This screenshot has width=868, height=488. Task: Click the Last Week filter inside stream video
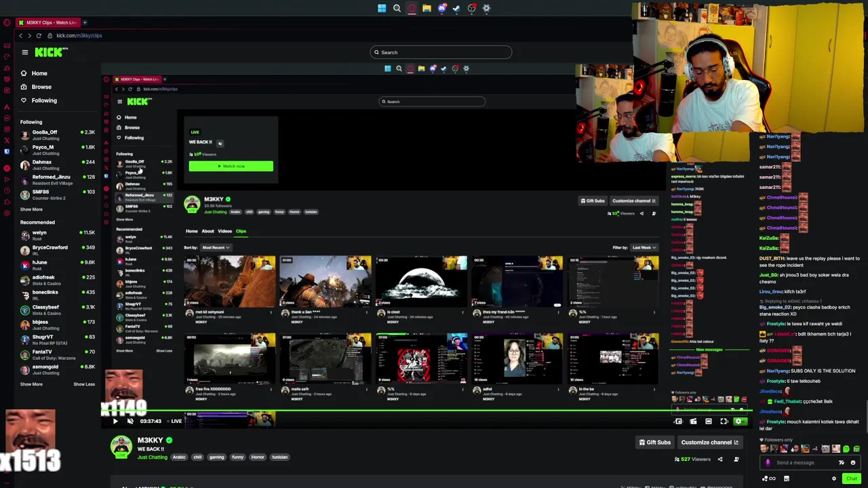(x=644, y=247)
